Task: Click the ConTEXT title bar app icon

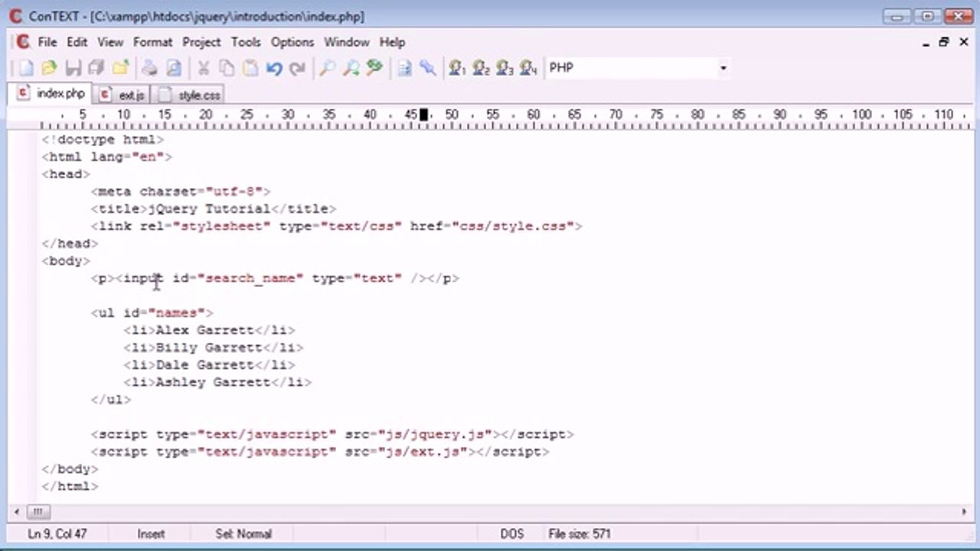Action: click(x=15, y=15)
